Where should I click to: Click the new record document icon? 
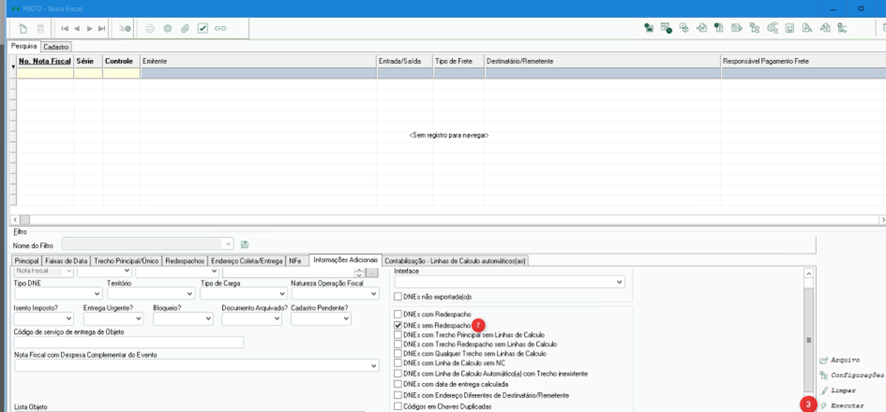point(23,28)
